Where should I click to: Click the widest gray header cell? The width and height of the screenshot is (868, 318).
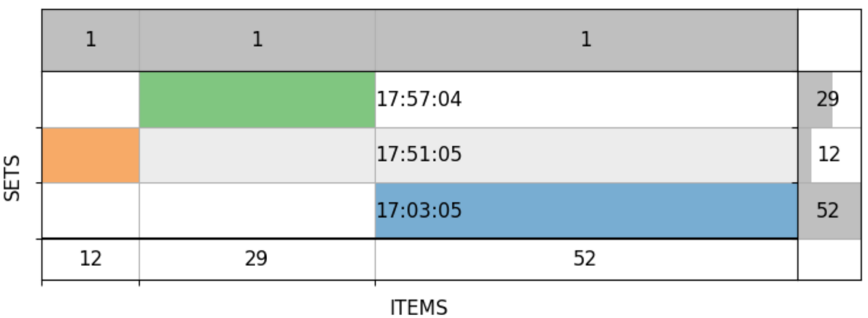click(x=586, y=40)
